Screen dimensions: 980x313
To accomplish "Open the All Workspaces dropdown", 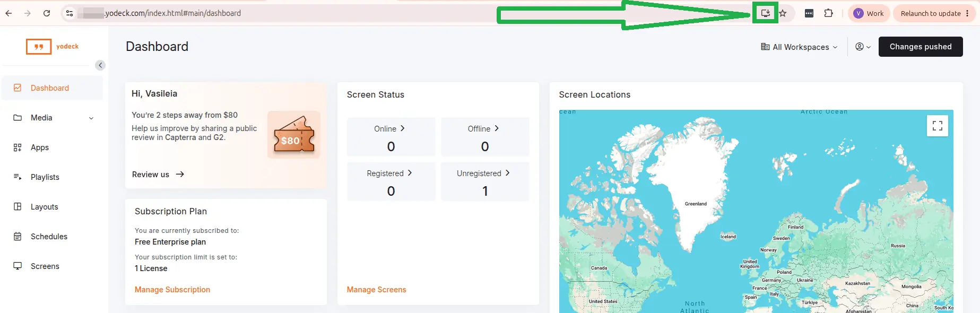I will [799, 47].
